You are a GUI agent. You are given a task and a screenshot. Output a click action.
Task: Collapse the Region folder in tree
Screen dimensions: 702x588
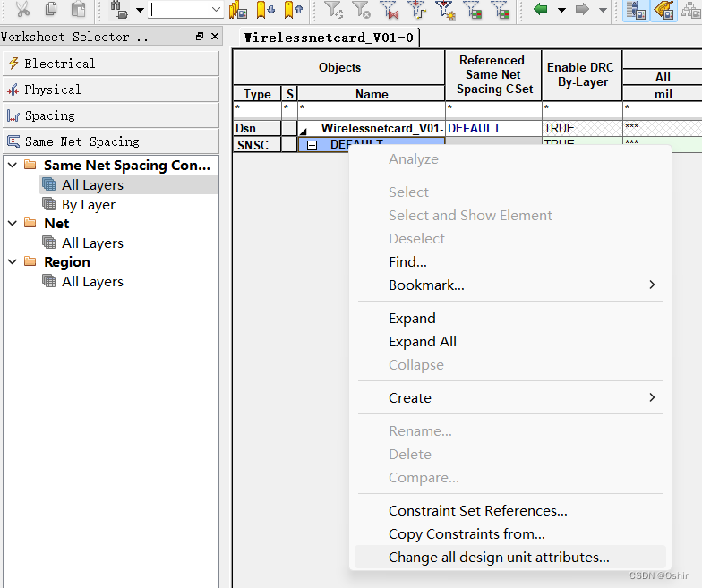(12, 262)
